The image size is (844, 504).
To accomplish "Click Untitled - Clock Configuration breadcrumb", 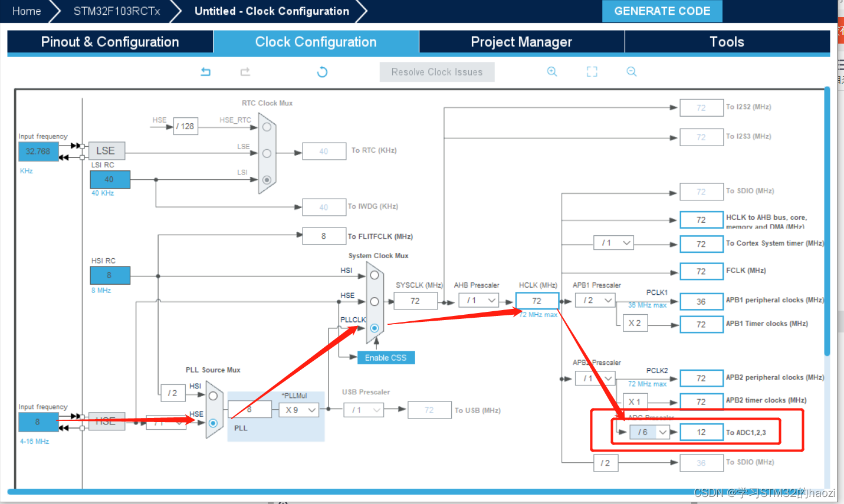I will [272, 11].
